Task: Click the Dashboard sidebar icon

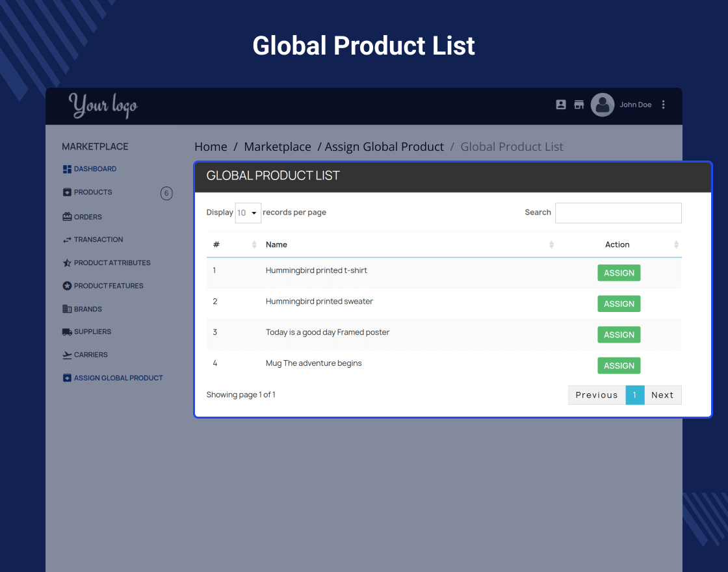Action: pyautogui.click(x=68, y=169)
